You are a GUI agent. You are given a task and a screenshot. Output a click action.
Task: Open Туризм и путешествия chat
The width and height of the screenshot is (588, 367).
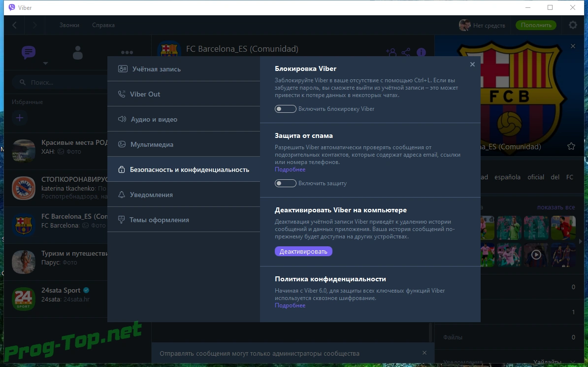point(56,262)
